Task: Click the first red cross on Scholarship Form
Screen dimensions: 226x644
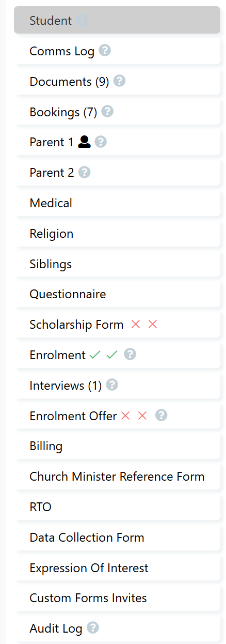Action: click(x=136, y=324)
